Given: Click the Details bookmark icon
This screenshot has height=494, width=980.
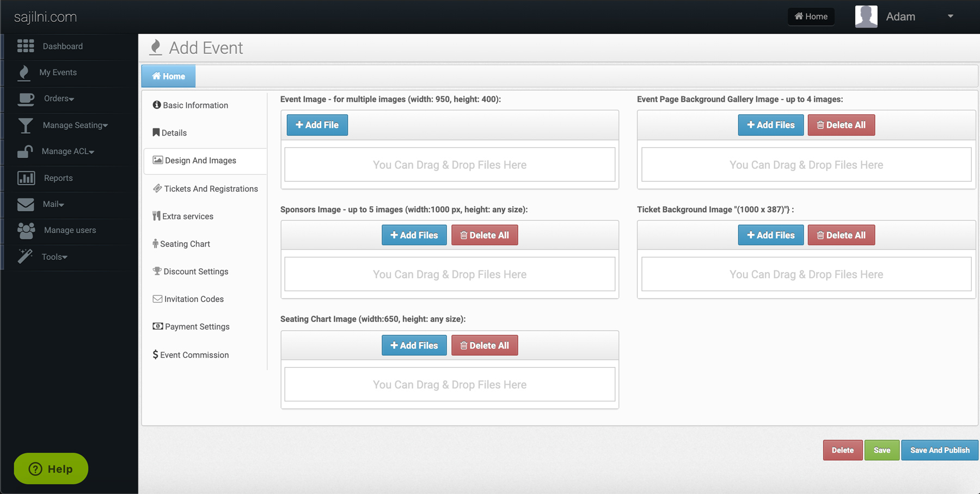Looking at the screenshot, I should (156, 132).
